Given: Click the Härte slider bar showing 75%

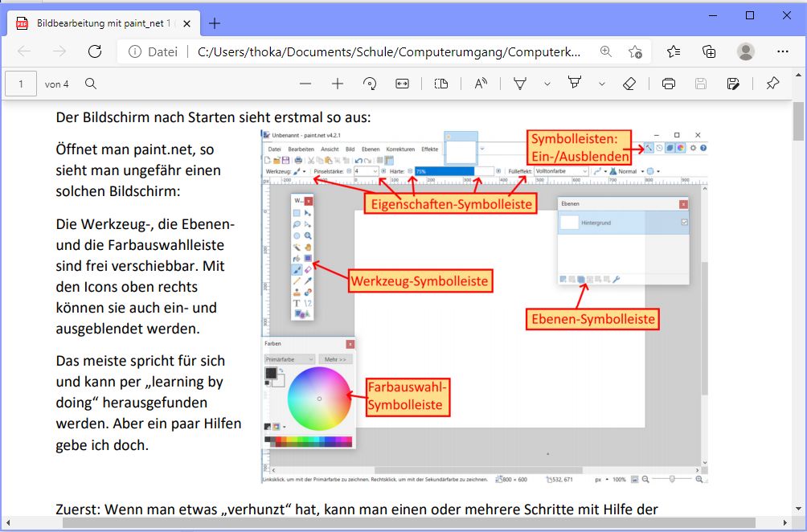Looking at the screenshot, I should 454,171.
